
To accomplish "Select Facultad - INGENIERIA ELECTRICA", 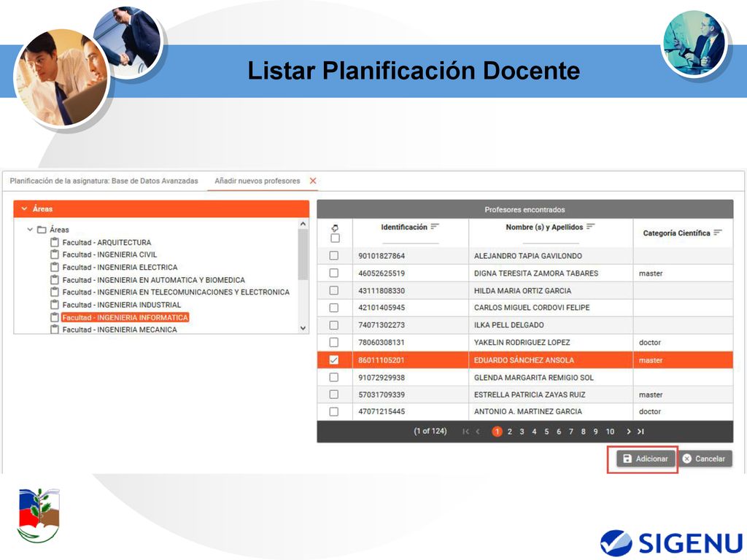I will pyautogui.click(x=120, y=267).
